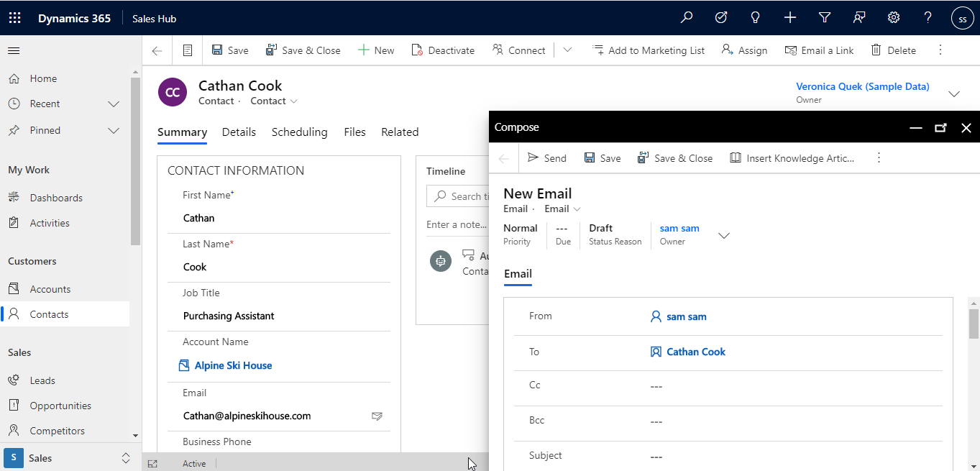The width and height of the screenshot is (980, 471).
Task: Expand the contact header owner chevron
Action: tap(954, 93)
